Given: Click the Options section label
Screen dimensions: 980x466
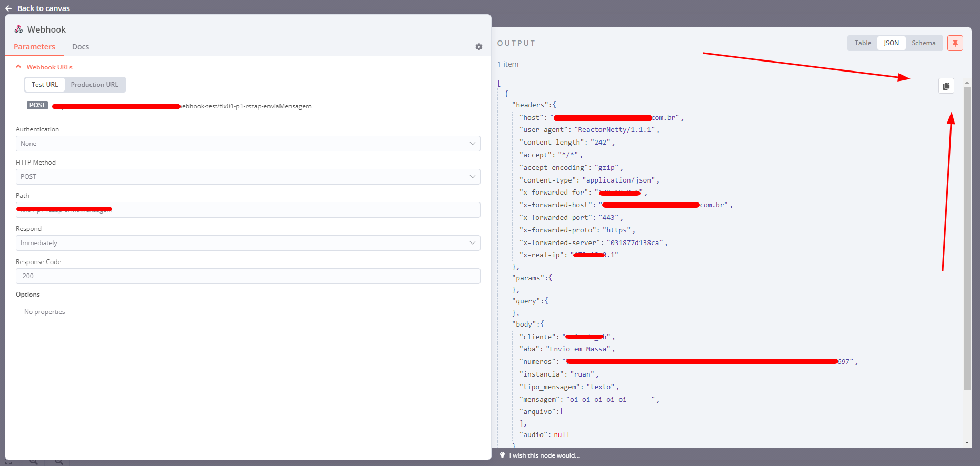Looking at the screenshot, I should click(28, 295).
